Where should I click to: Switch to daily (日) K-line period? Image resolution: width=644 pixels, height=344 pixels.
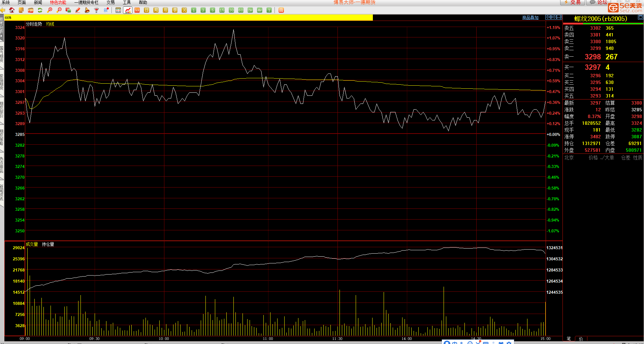coord(147,10)
